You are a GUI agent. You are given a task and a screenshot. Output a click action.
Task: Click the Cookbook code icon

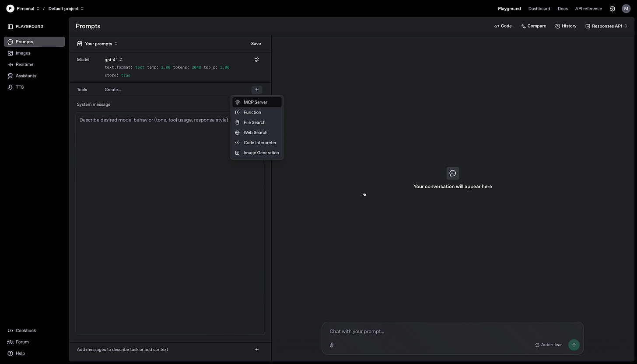pos(10,331)
